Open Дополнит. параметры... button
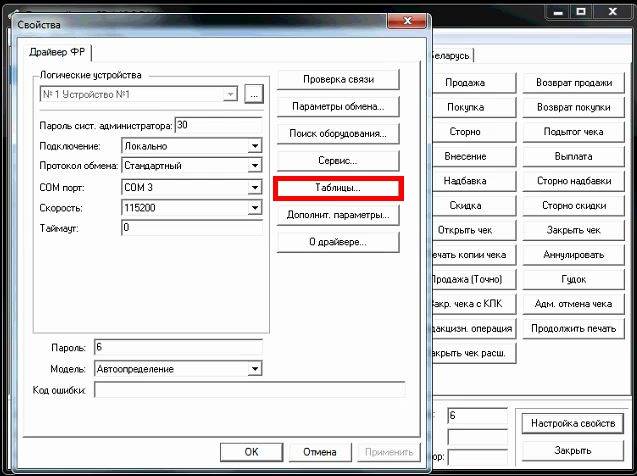This screenshot has height=476, width=637. 337,215
